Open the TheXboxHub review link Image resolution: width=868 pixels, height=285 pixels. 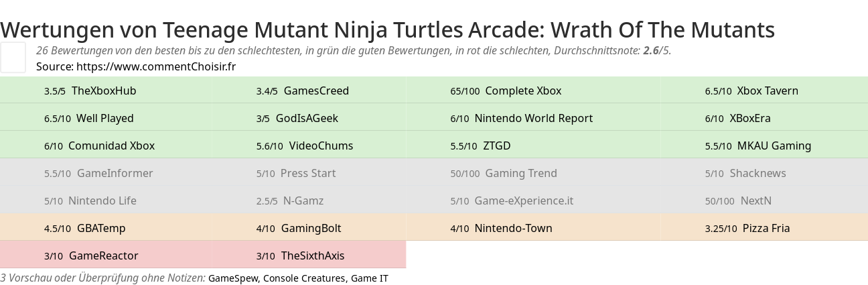coord(103,91)
